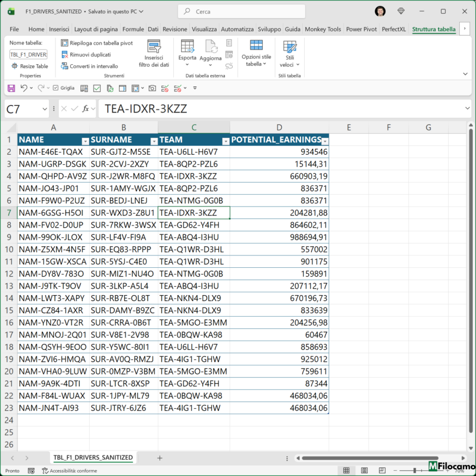Collapse the ribbon with the chevron
The image size is (476, 476).
tap(465, 74)
